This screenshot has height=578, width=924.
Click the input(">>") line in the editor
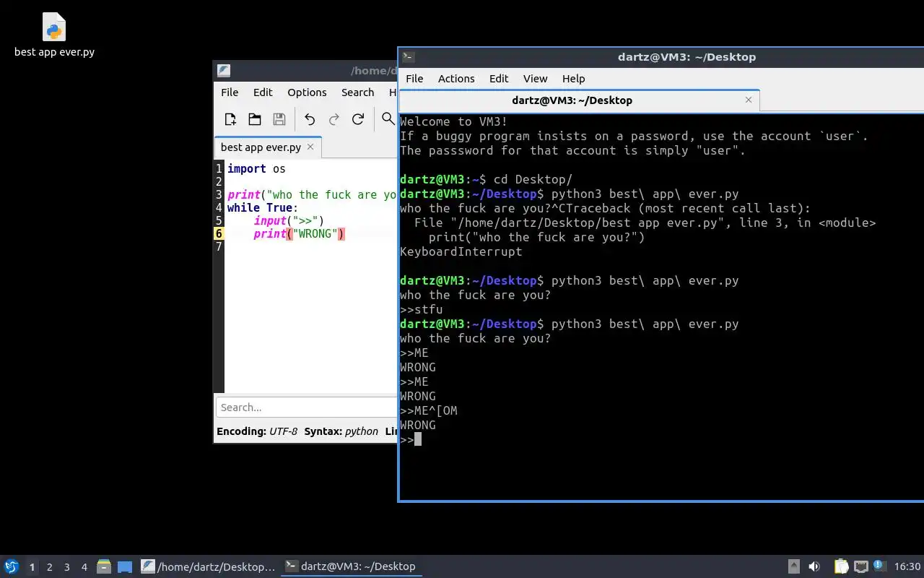(x=289, y=220)
